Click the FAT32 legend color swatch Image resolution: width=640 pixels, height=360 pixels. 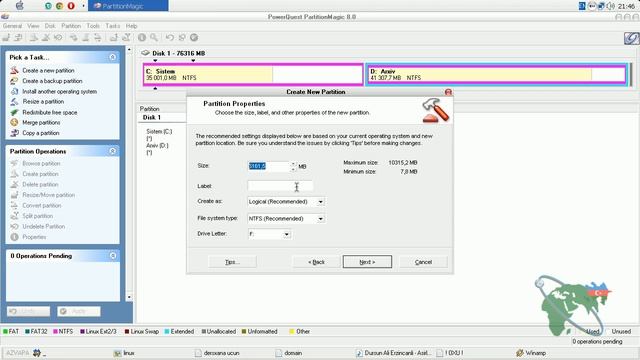point(27,331)
